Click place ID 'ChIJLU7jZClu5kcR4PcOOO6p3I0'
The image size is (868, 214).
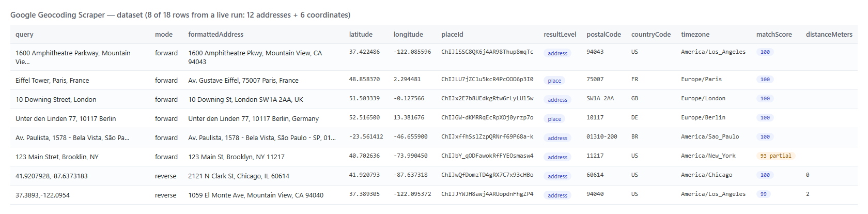pos(487,79)
